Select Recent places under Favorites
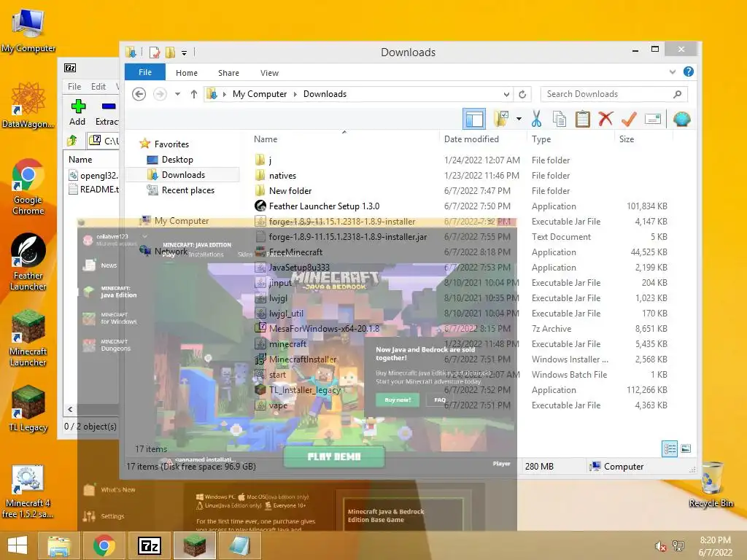This screenshot has width=747, height=560. point(188,190)
